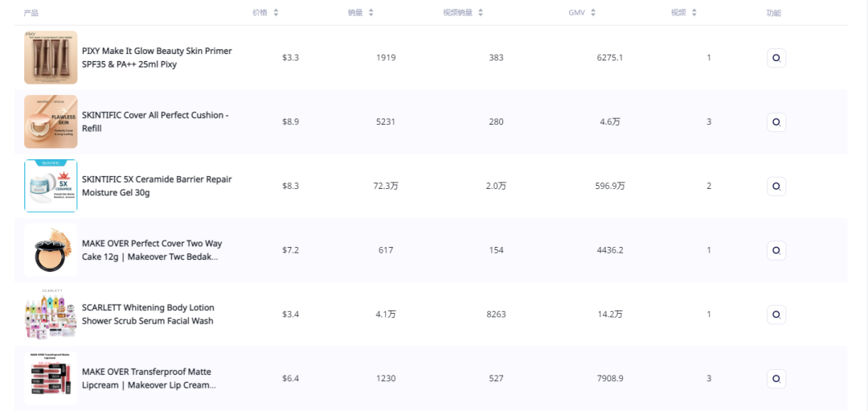Sort by 视频销量 column arrows
Viewport: 868px width, 411px height.
[x=481, y=13]
